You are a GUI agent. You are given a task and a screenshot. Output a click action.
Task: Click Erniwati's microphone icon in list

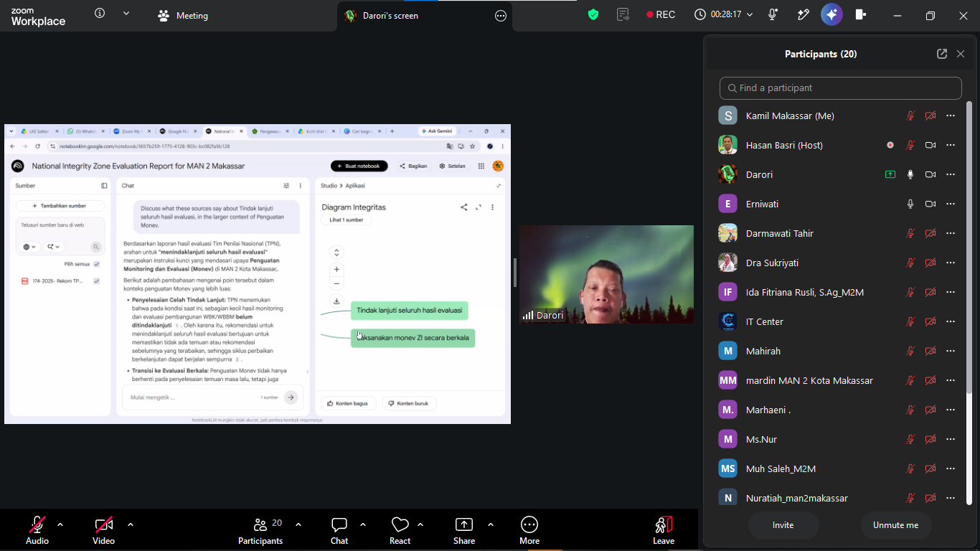[x=910, y=204]
